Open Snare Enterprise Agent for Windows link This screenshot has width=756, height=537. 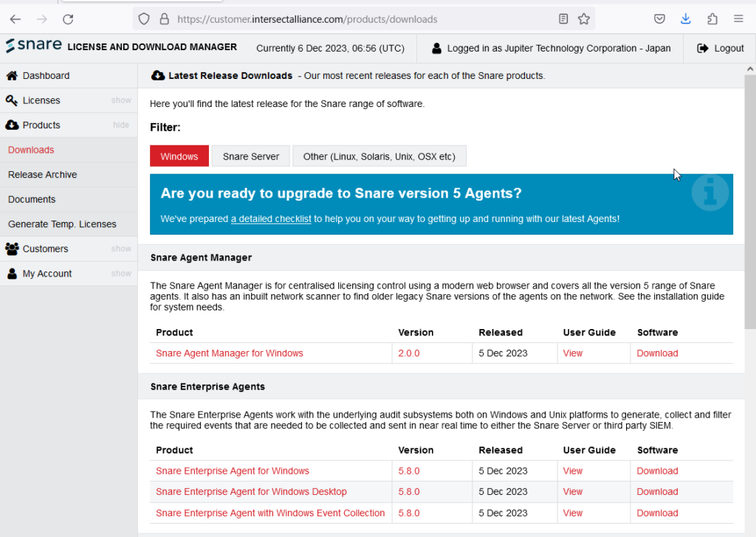click(233, 471)
